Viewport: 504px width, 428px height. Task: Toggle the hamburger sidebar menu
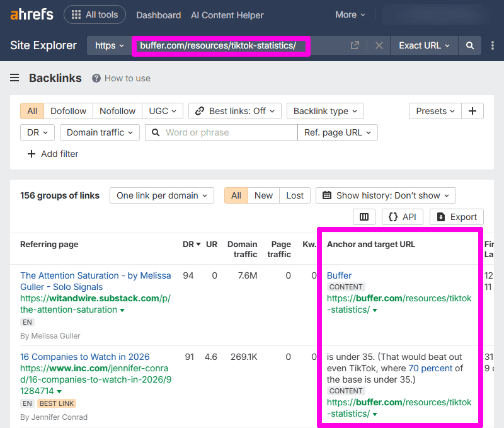pyautogui.click(x=14, y=78)
